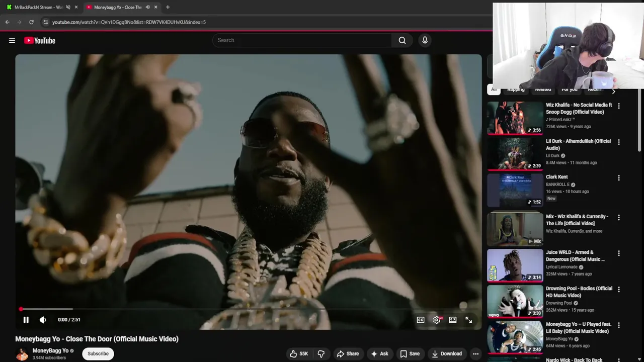The height and width of the screenshot is (362, 644).
Task: Open site information icon in address bar
Action: tap(46, 22)
